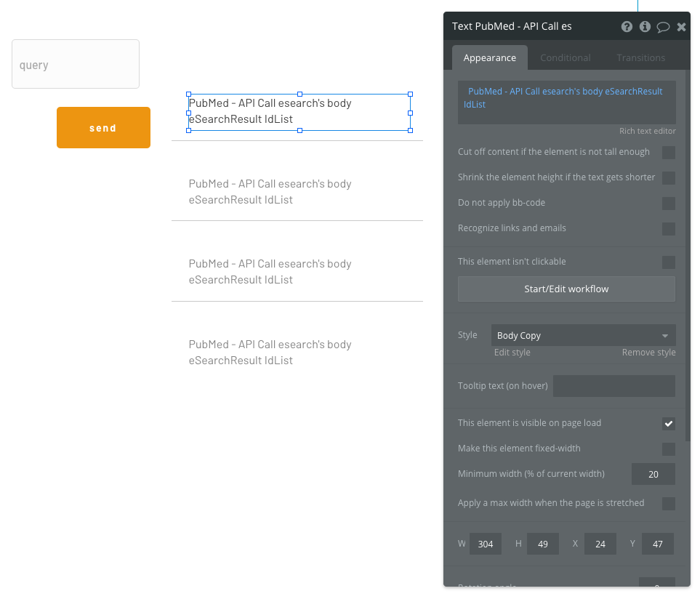Screen dimensions: 700x599
Task: Click the dynamic text expression box
Action: [x=566, y=102]
